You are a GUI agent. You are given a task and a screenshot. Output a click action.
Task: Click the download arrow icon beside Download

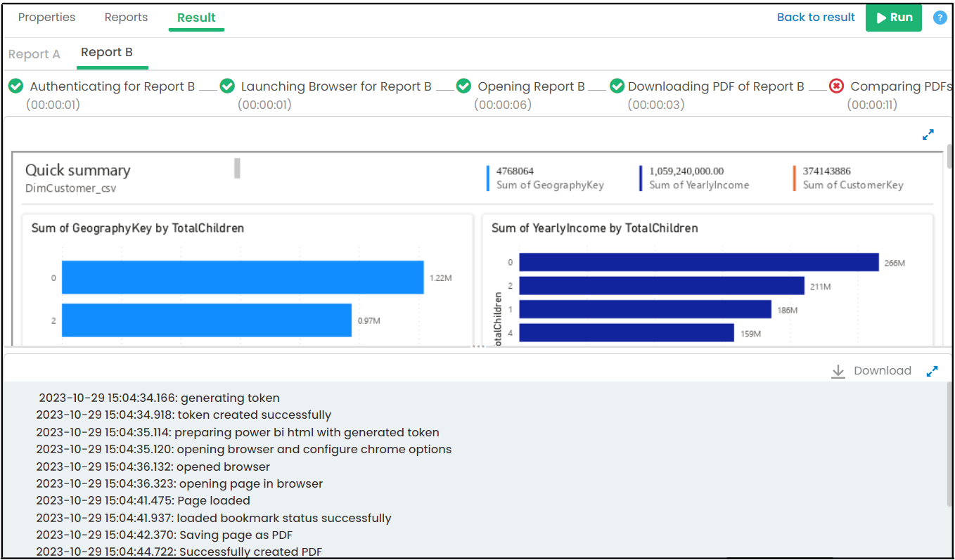838,371
